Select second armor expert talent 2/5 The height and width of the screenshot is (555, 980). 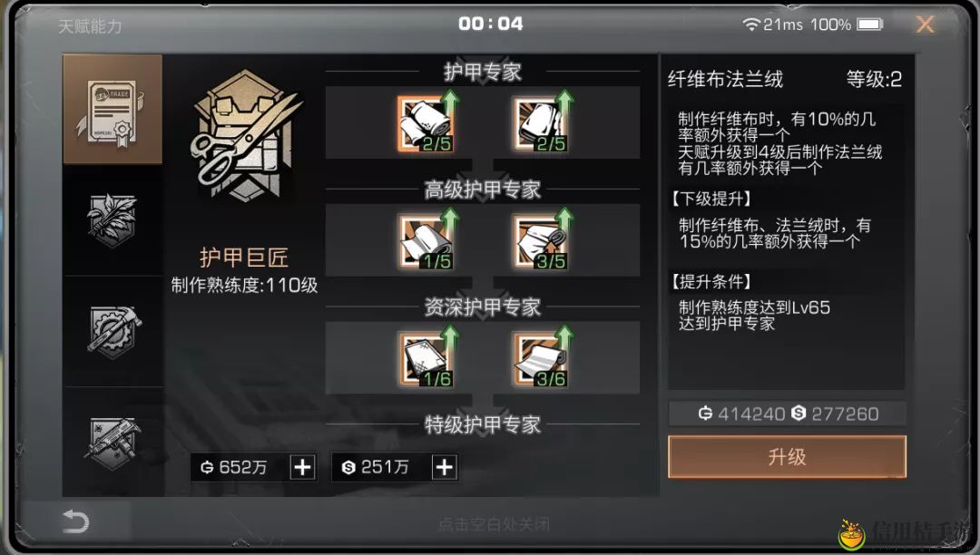point(541,123)
